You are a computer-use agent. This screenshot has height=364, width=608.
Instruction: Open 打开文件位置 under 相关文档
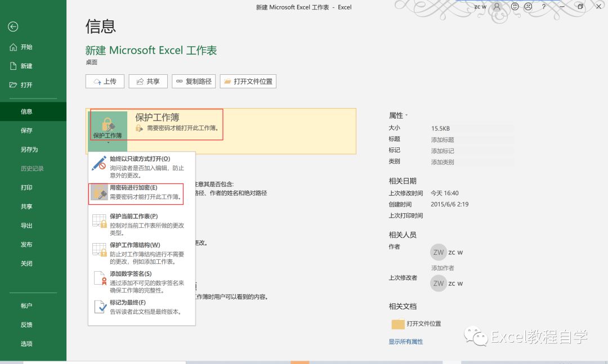[424, 323]
